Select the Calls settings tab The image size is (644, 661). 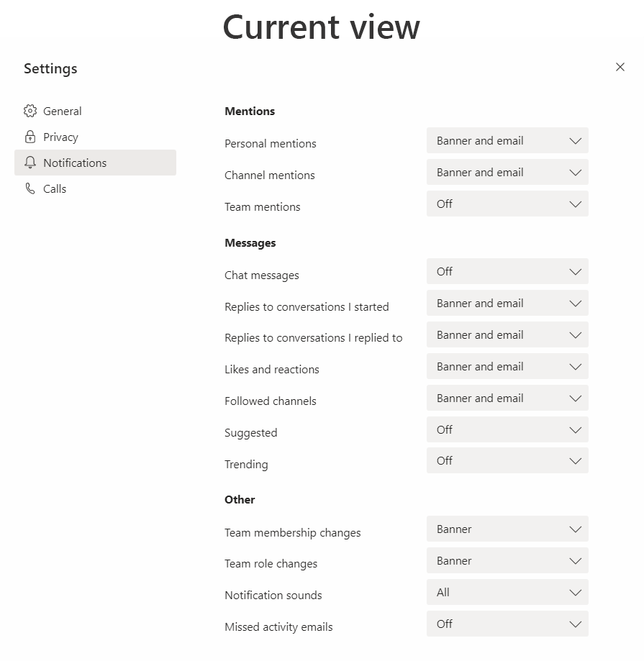point(55,188)
